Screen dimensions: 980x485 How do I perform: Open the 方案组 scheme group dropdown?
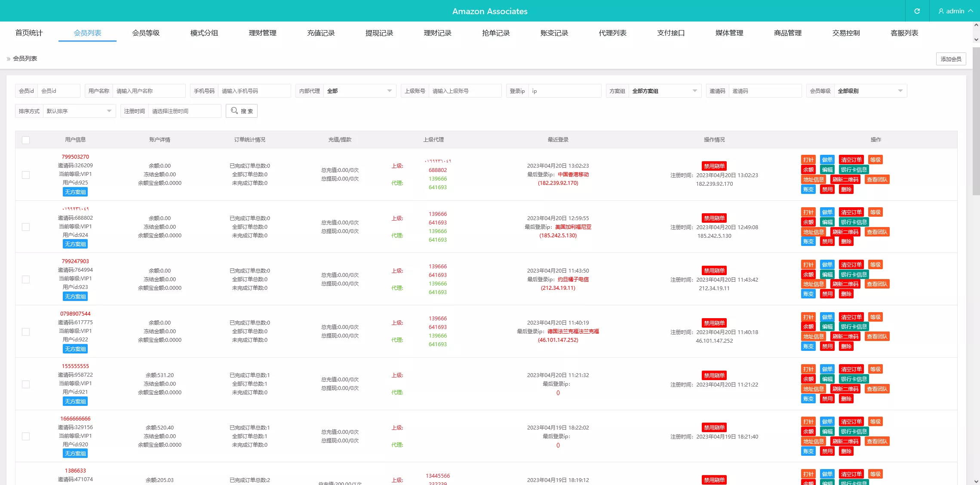point(664,91)
